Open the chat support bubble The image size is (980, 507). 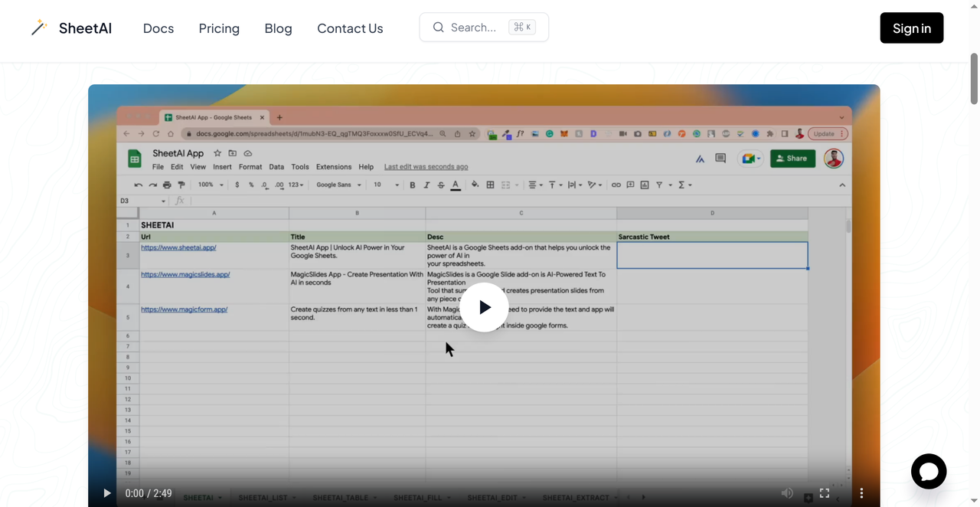tap(929, 472)
